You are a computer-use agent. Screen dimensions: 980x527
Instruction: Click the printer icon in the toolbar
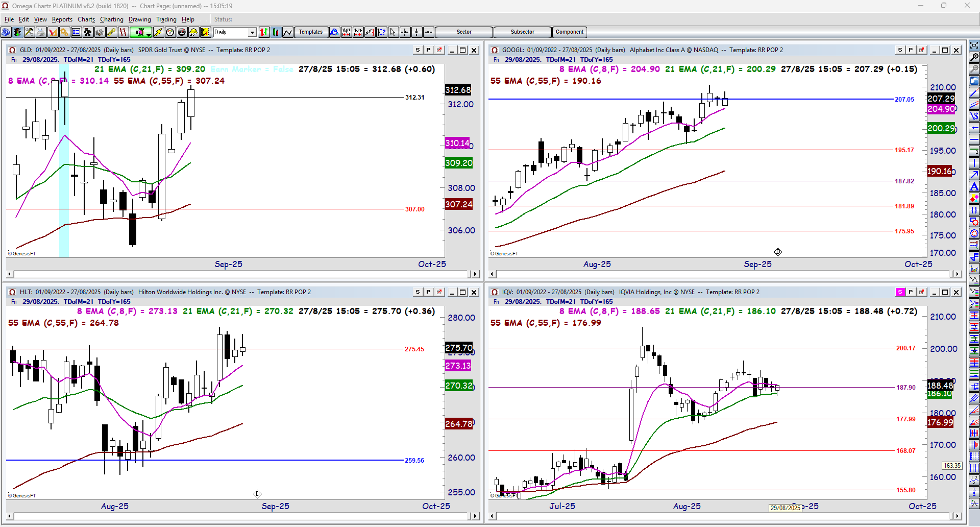[x=41, y=32]
